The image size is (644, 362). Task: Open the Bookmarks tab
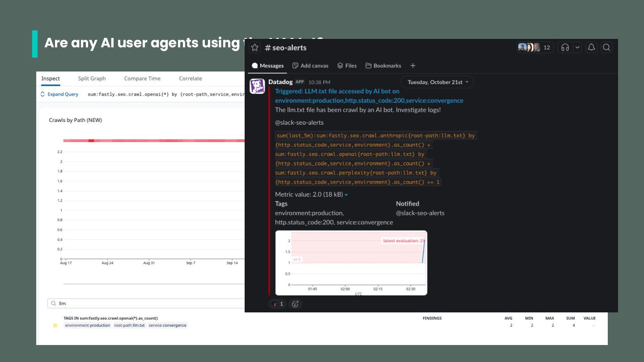383,66
